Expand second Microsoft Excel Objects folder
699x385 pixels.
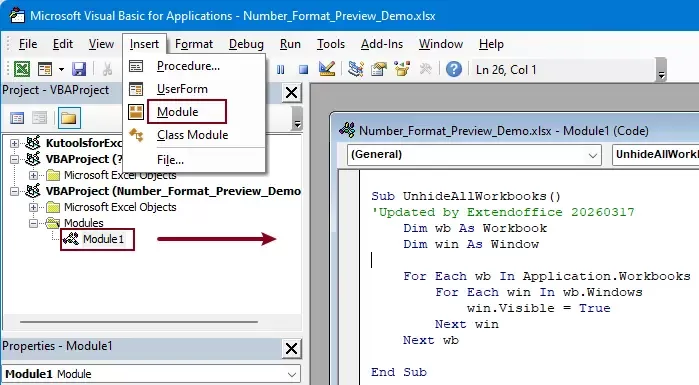pos(33,207)
